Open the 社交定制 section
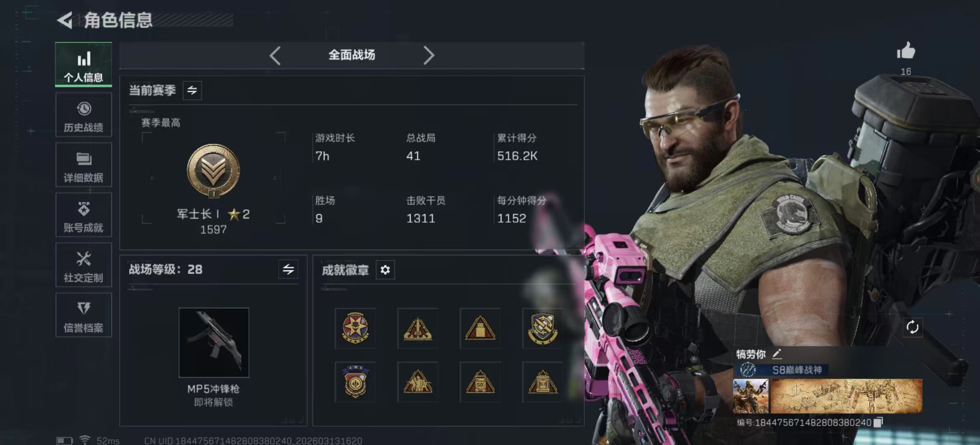Image resolution: width=980 pixels, height=445 pixels. [84, 265]
